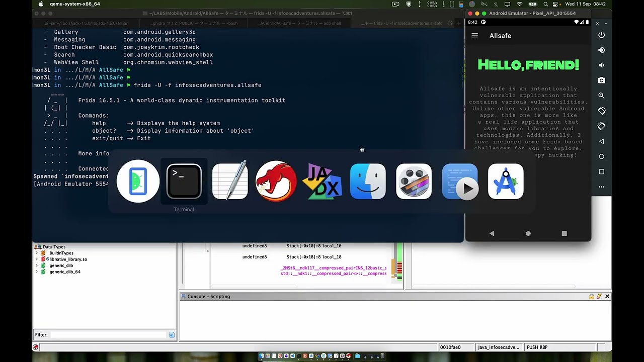Expand the BuiltInTypes tree node

(37, 253)
